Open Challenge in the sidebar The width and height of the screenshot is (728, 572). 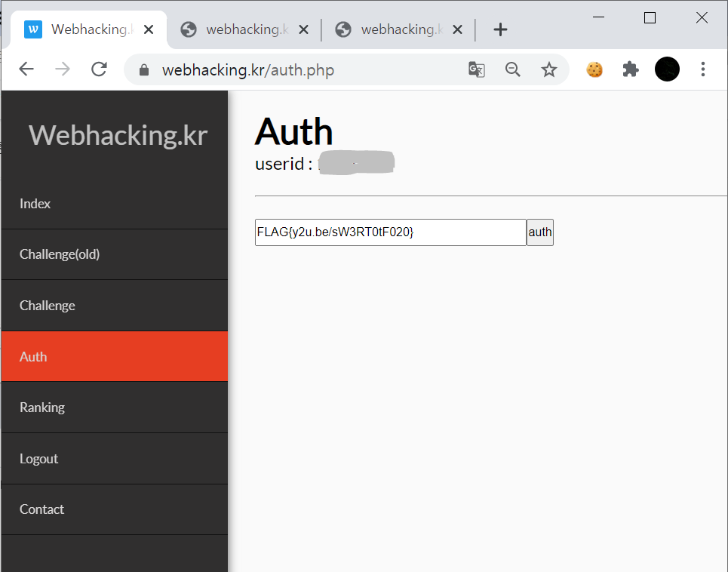point(114,306)
